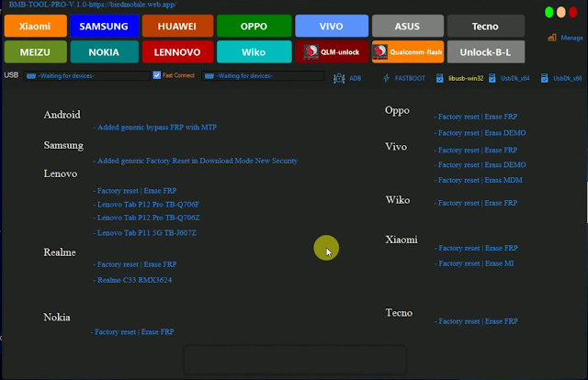Click 'Lenovo Tab P12 Pro TB-Q706F'
Screen dimensions: 588x380
[146, 205]
